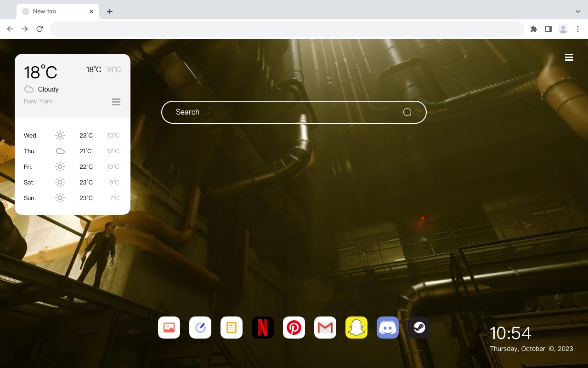The width and height of the screenshot is (588, 368).
Task: Click the cloudy weather icon
Action: tap(29, 89)
